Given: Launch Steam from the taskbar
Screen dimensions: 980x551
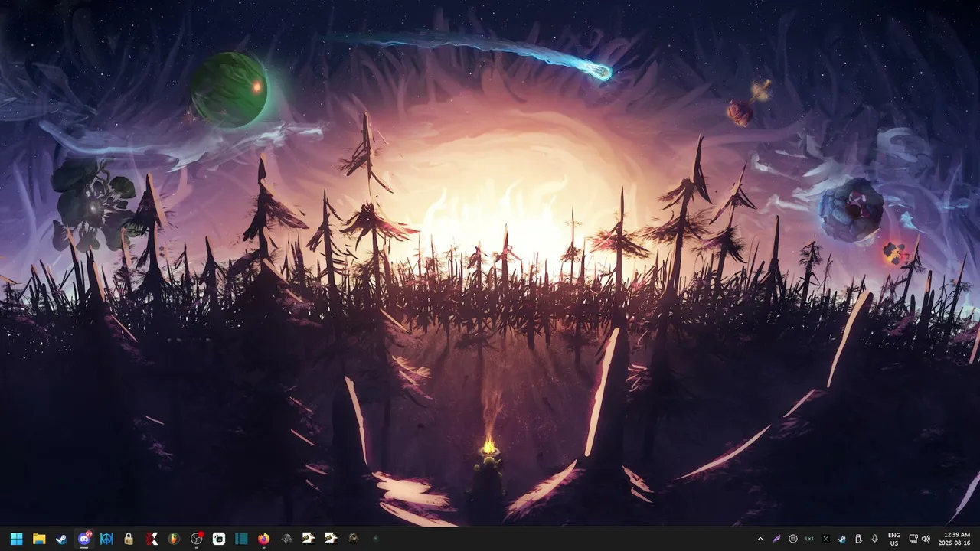Looking at the screenshot, I should coord(62,539).
